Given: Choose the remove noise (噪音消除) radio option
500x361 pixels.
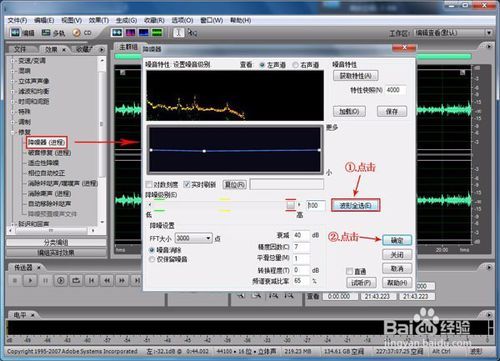Looking at the screenshot, I should pyautogui.click(x=152, y=250).
